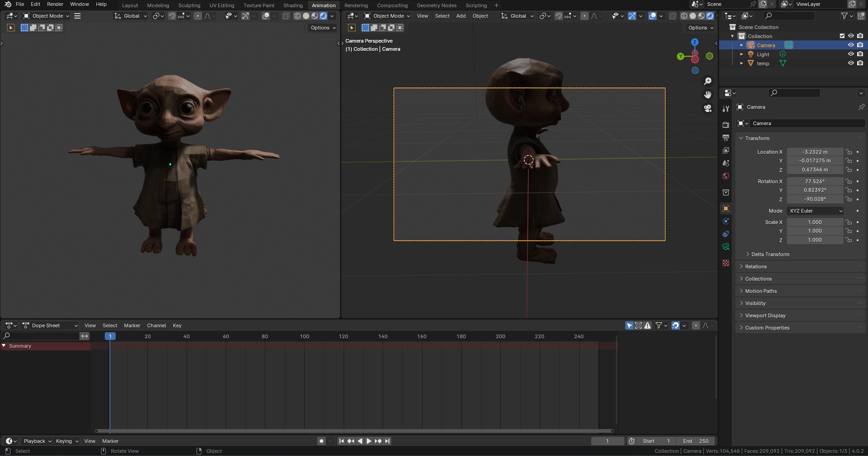Collapse the Transform panel
The height and width of the screenshot is (456, 868).
tap(757, 138)
